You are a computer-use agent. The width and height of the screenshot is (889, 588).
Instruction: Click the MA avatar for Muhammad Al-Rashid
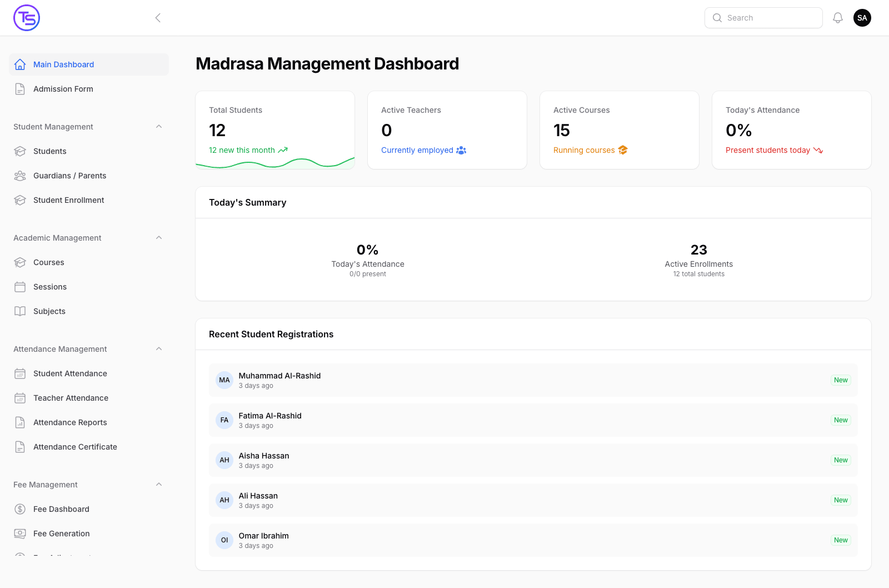224,380
